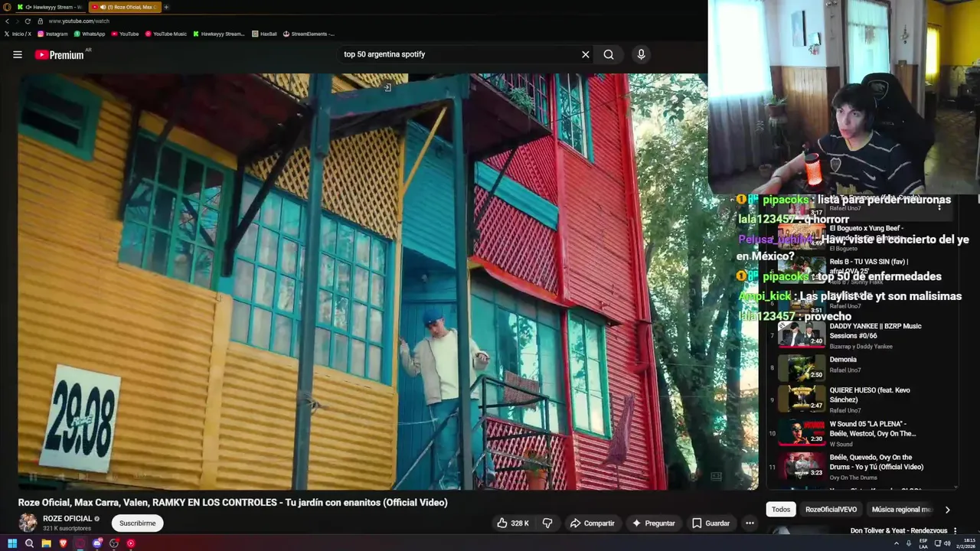Select the Todos filter chip
Image resolution: width=980 pixels, height=551 pixels.
click(x=781, y=510)
